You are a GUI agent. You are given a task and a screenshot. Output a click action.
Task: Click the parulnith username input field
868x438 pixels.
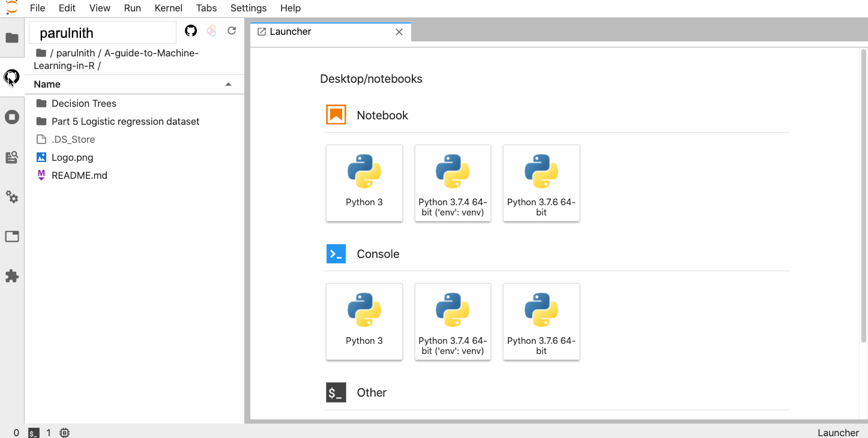(x=102, y=32)
